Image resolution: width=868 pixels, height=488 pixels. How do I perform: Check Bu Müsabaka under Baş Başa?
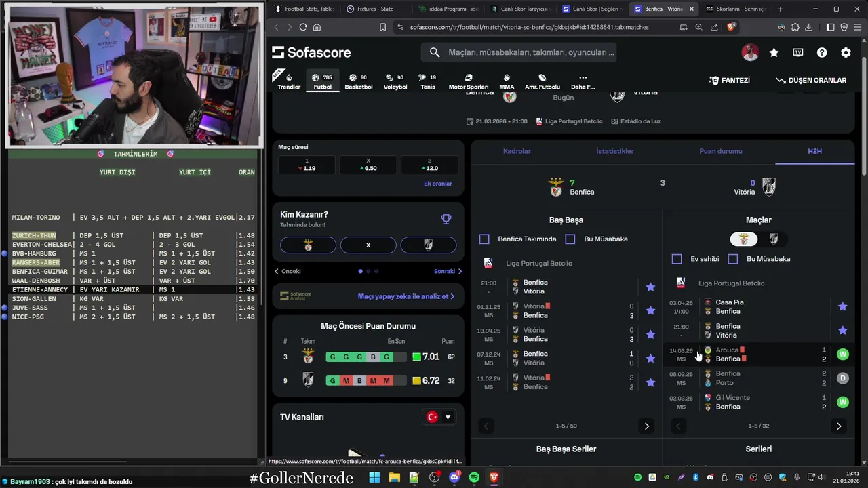(570, 239)
